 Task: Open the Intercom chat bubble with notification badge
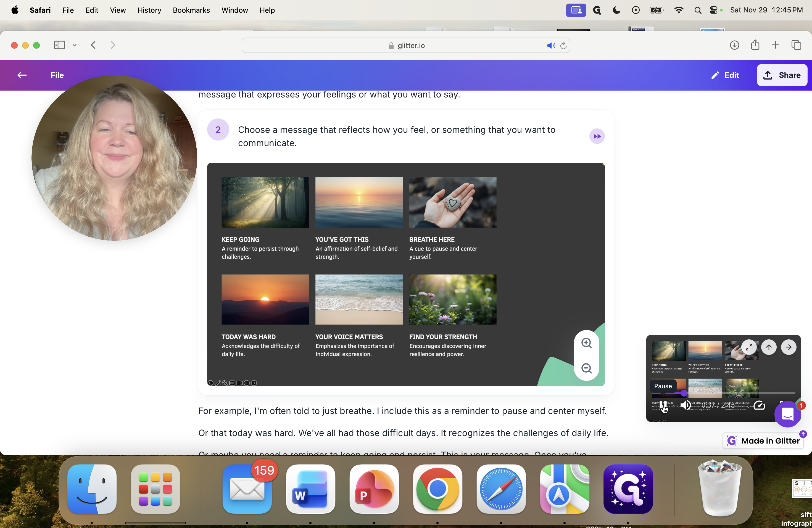tap(788, 414)
